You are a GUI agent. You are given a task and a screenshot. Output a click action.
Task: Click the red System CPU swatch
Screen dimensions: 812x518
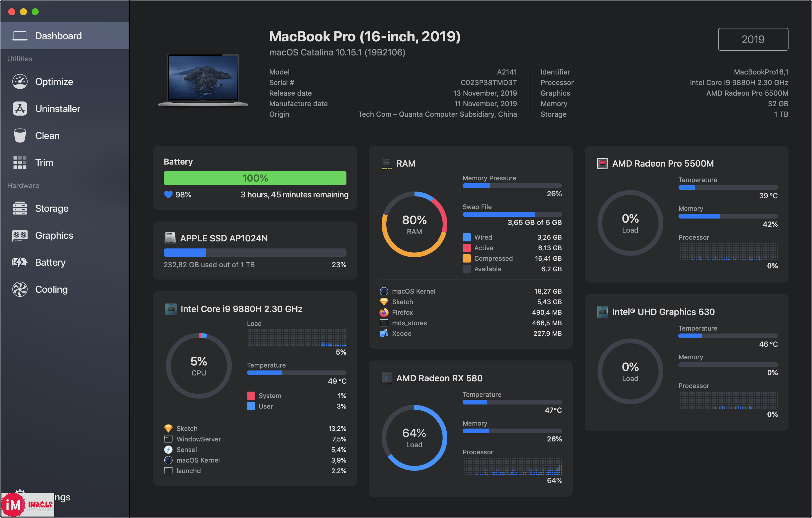pyautogui.click(x=251, y=396)
